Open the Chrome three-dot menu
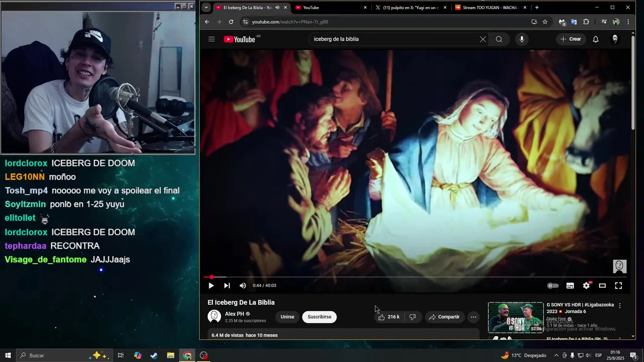The width and height of the screenshot is (644, 362). pos(628,22)
